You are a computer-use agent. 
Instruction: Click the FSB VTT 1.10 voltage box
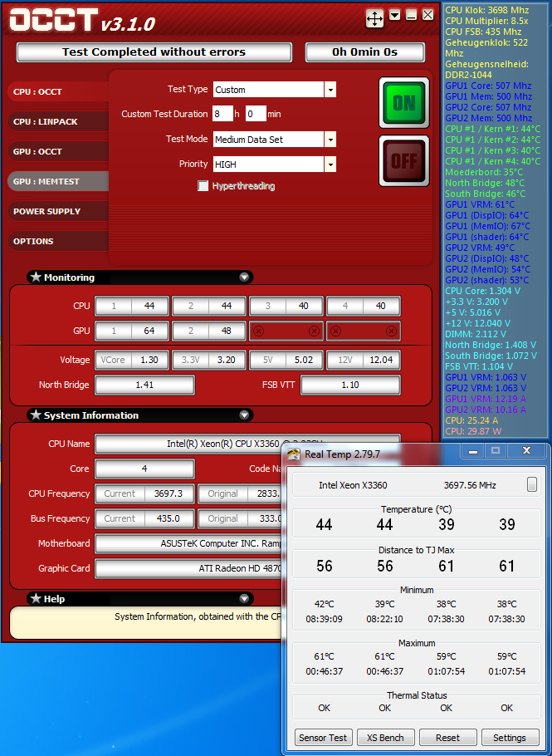coord(350,385)
